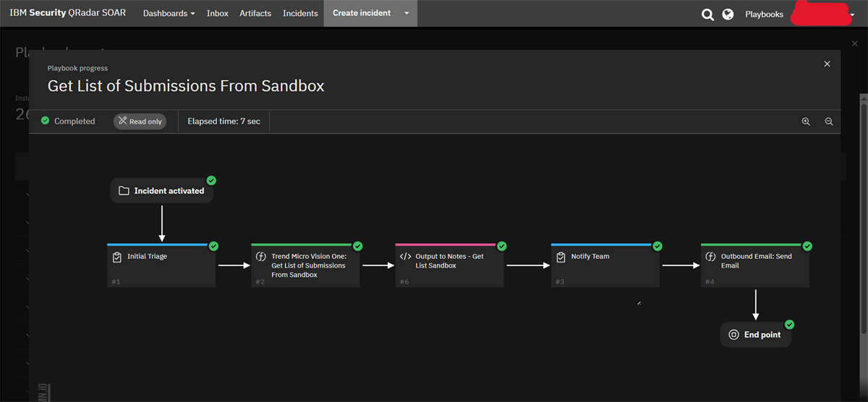The width and height of the screenshot is (868, 402).
Task: Click green checkmark on Incident activated
Action: (211, 180)
